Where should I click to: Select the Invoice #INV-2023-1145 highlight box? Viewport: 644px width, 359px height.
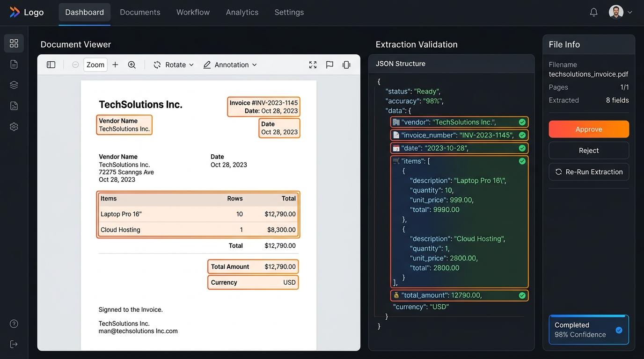pyautogui.click(x=263, y=107)
